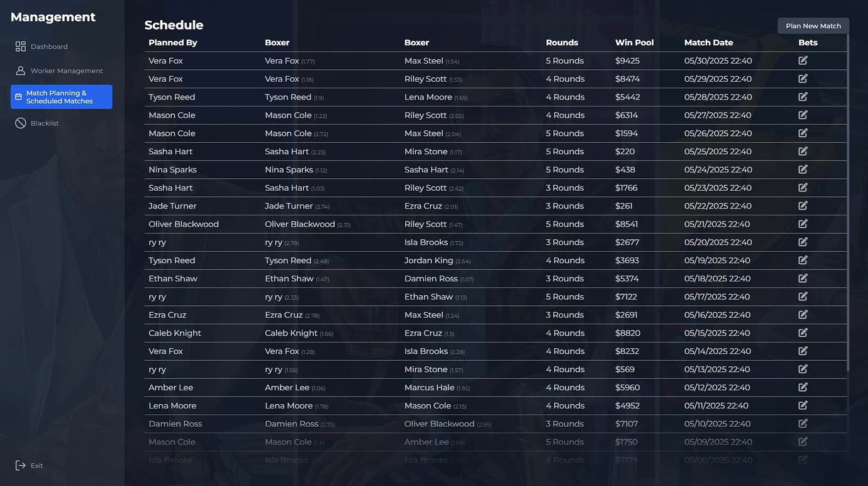Image resolution: width=868 pixels, height=486 pixels.
Task: Edit the Oliver Blackwood vs Riley Scott match
Action: pos(803,223)
